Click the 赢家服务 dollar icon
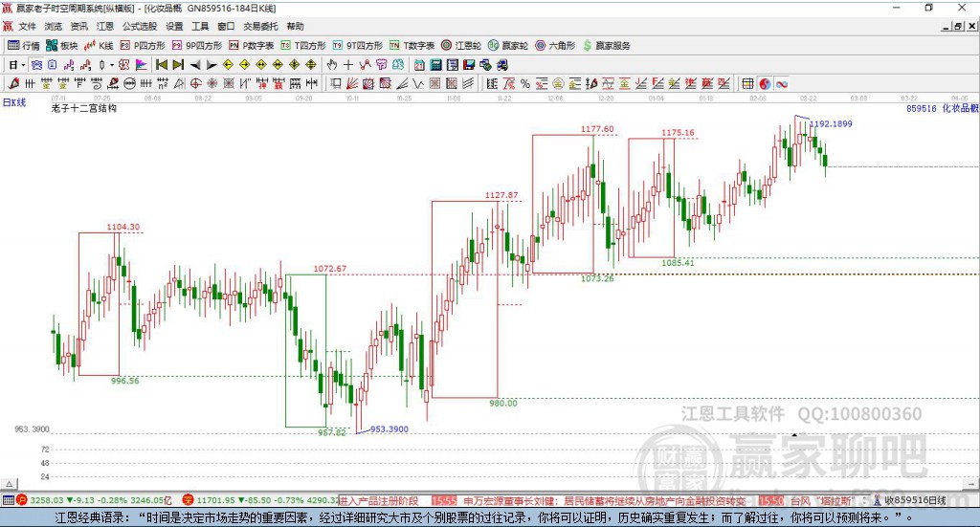This screenshot has height=527, width=980. 589,45
